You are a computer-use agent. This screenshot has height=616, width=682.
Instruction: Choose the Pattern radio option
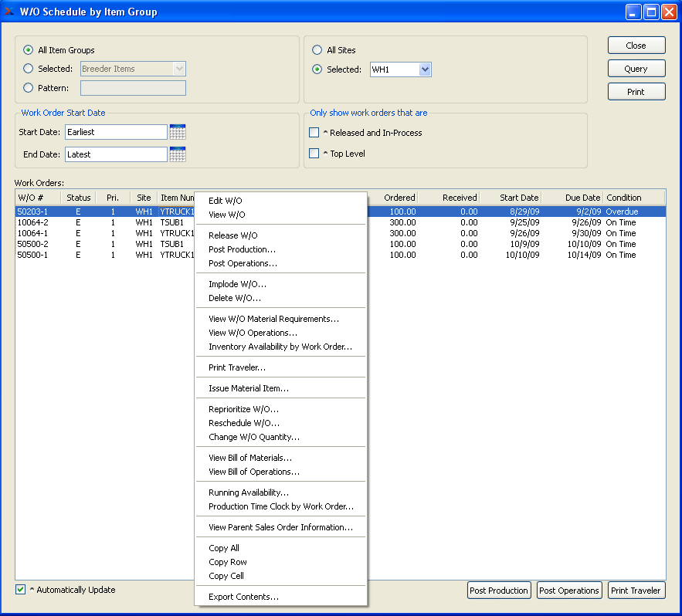click(x=29, y=88)
